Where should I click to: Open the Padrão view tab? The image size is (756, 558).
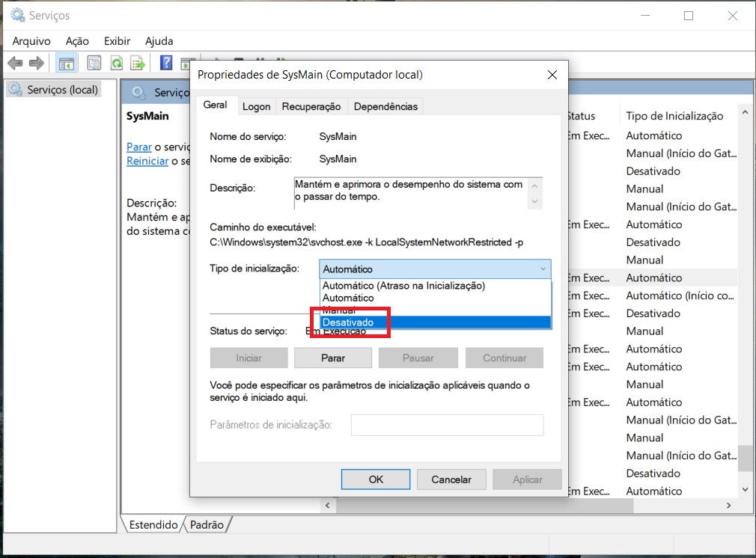[x=207, y=525]
